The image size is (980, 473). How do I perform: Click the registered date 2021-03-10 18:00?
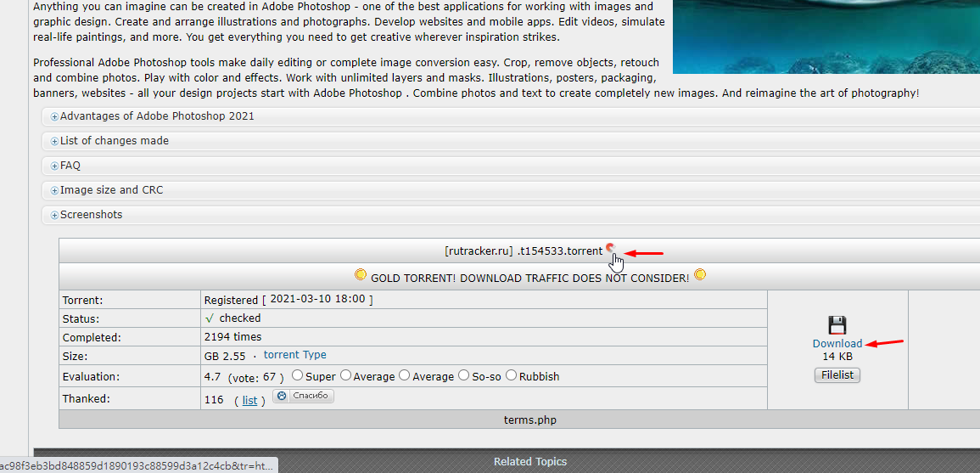click(317, 299)
